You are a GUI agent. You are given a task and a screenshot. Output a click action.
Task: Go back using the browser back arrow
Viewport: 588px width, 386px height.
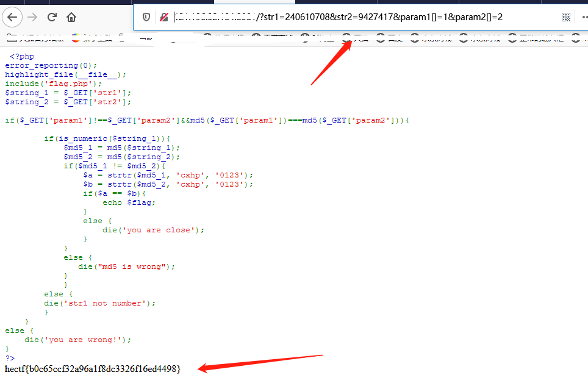[12, 17]
